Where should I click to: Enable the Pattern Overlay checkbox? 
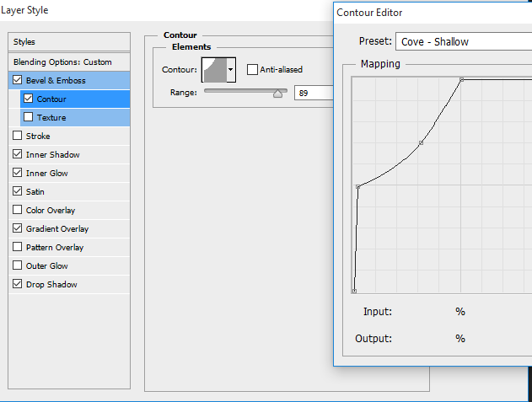click(x=18, y=247)
